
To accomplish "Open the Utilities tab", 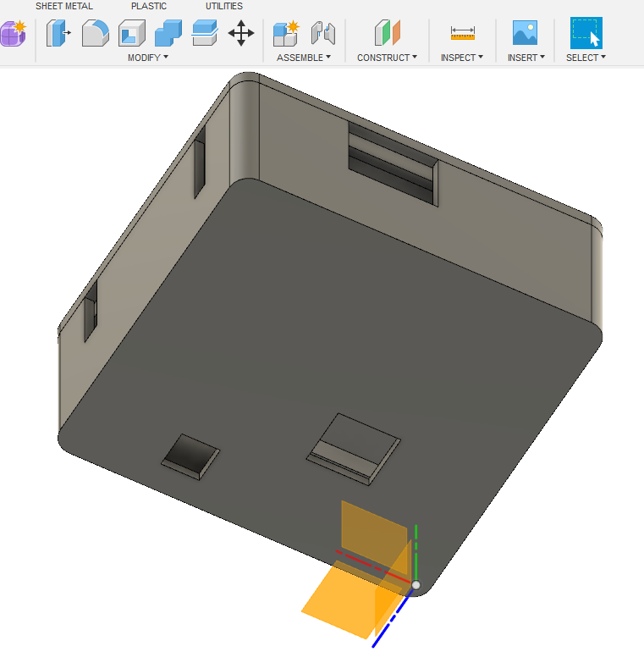I will (224, 6).
